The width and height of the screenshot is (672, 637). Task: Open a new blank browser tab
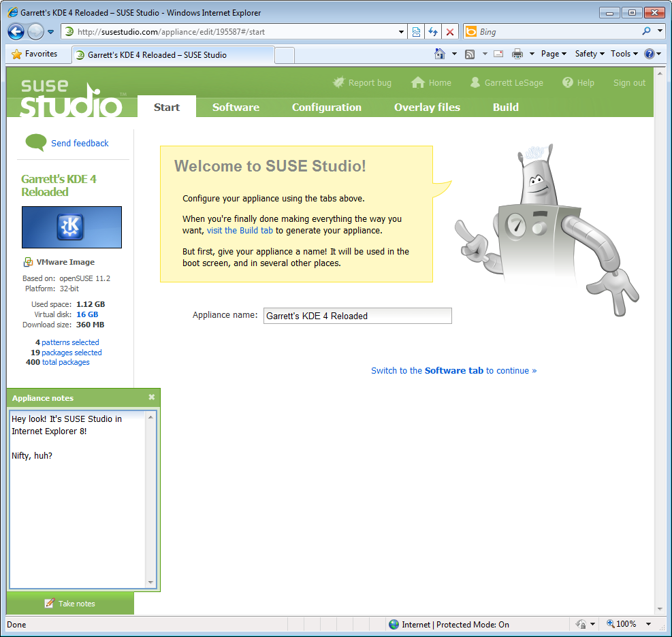click(285, 55)
